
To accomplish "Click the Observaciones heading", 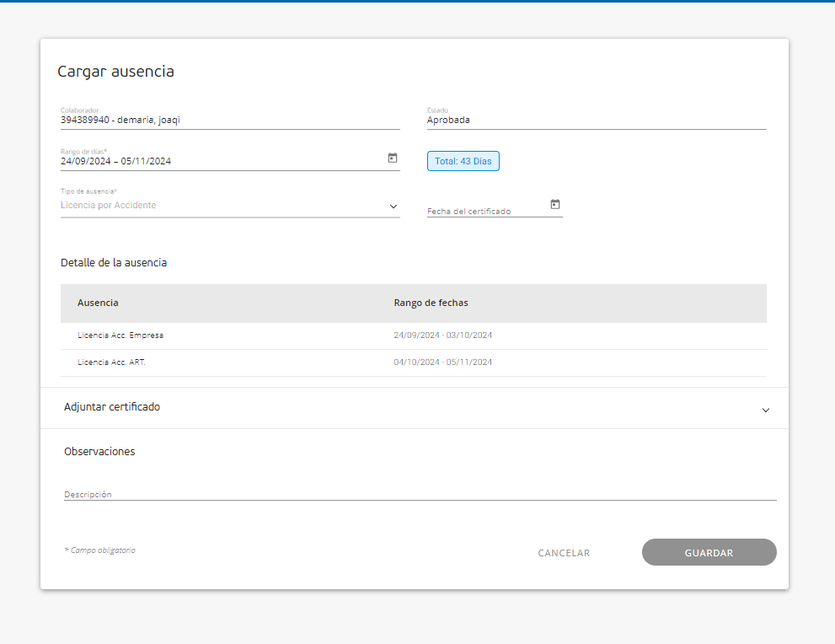I will tap(99, 452).
